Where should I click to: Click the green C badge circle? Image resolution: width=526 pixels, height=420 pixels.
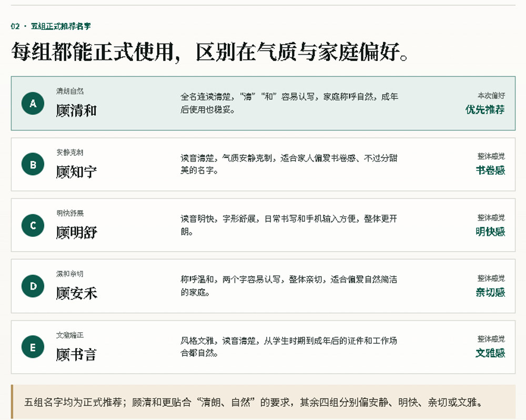(33, 225)
